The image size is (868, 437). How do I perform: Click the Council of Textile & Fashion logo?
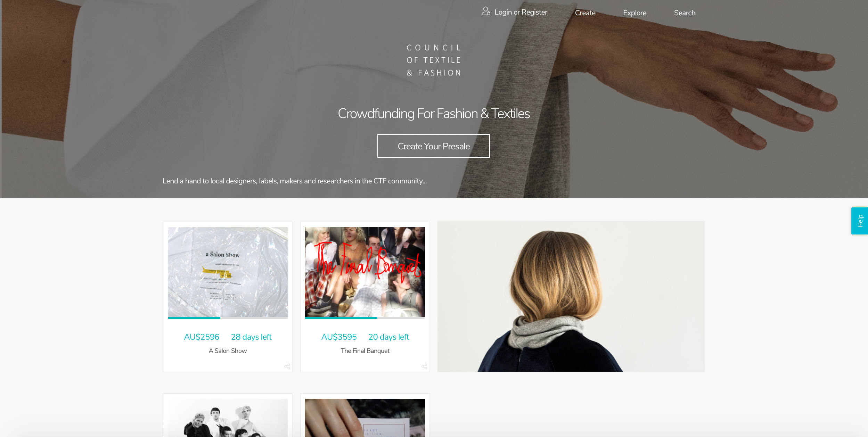[x=434, y=60]
